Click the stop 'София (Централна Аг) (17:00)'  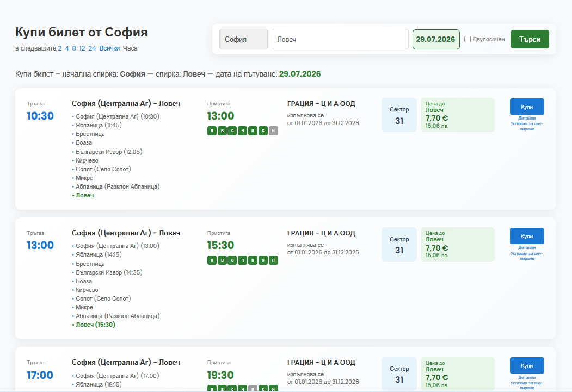[117, 376]
